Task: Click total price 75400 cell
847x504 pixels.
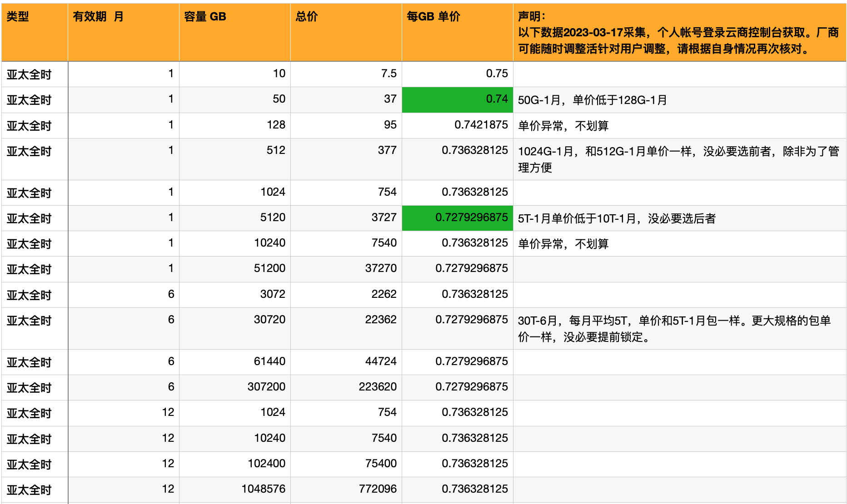Action: pos(346,464)
